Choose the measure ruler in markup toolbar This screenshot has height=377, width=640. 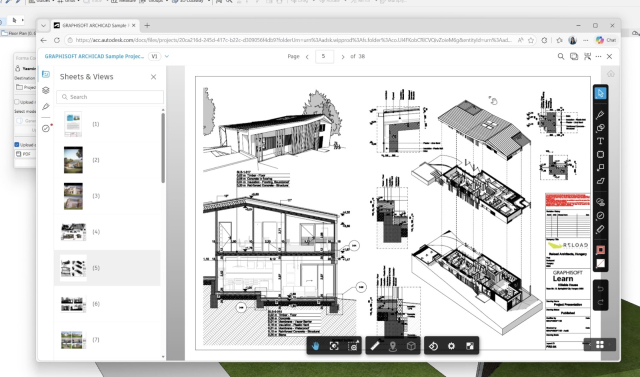600,229
